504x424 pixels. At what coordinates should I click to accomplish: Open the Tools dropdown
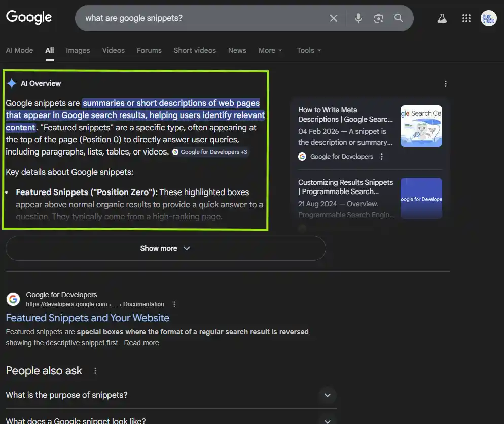[x=308, y=50]
